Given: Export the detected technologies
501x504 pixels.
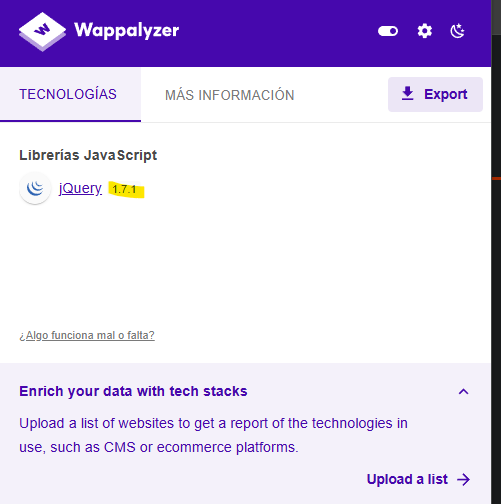Looking at the screenshot, I should click(435, 94).
